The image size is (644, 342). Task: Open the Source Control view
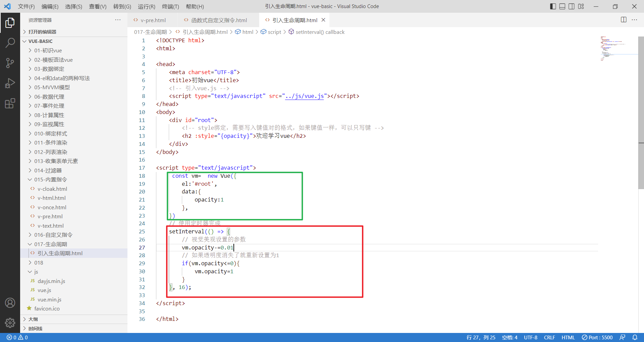pyautogui.click(x=10, y=63)
